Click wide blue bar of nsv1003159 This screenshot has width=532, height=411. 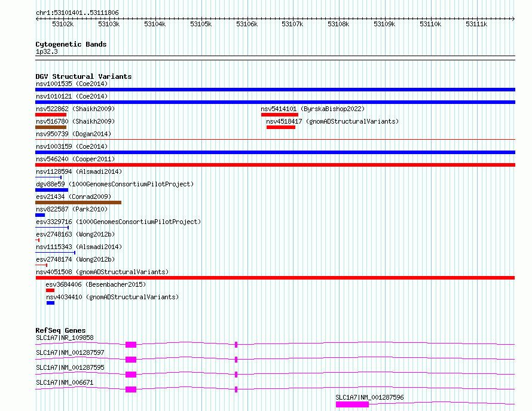(275, 152)
